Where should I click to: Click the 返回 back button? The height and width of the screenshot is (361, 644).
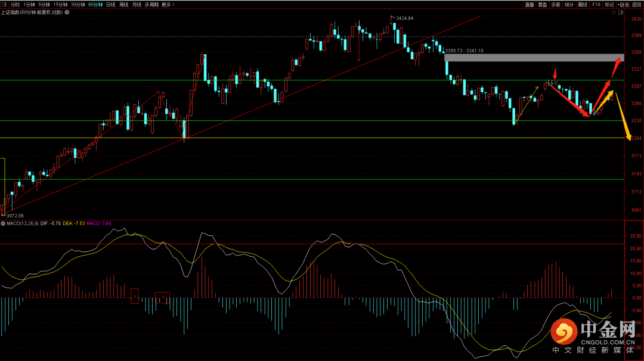pyautogui.click(x=637, y=4)
